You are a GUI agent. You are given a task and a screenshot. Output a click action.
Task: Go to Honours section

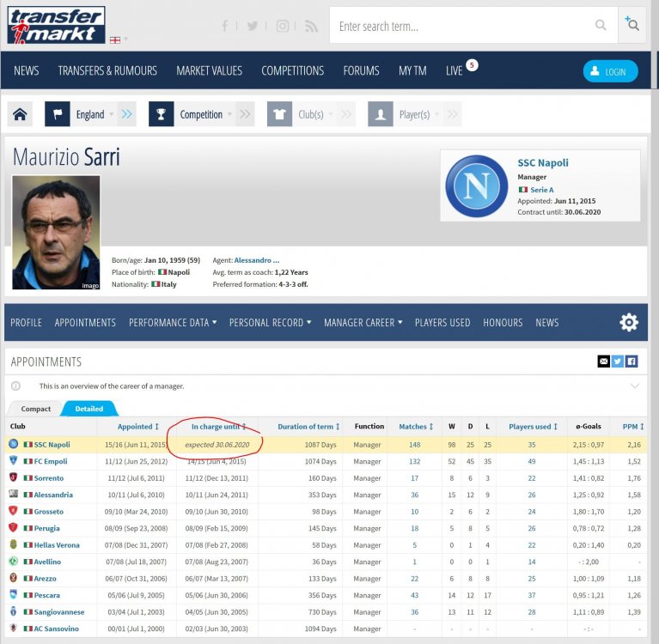coord(503,323)
